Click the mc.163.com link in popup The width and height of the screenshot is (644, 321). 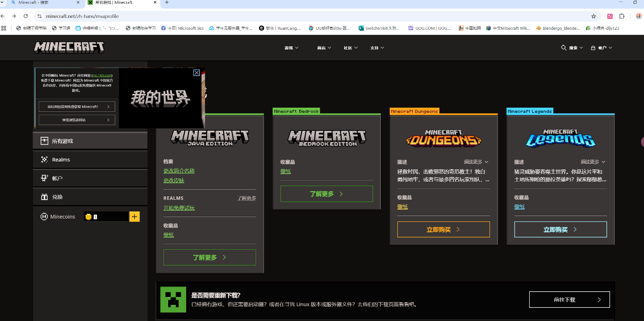tap(102, 76)
